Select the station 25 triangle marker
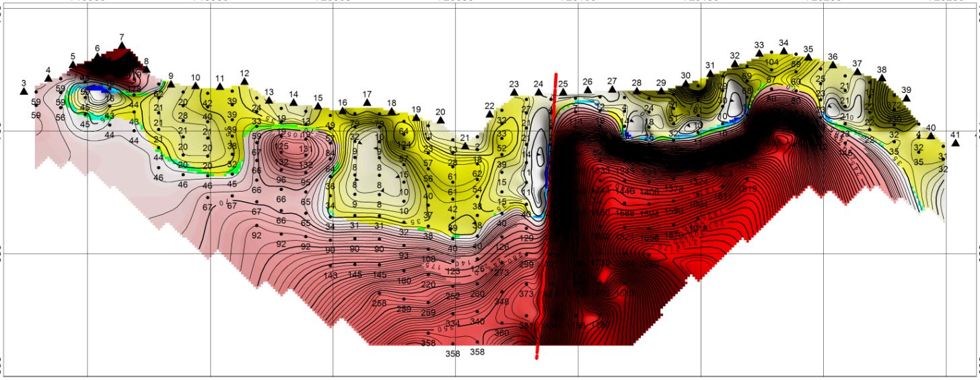Image resolution: width=980 pixels, height=380 pixels. [563, 93]
